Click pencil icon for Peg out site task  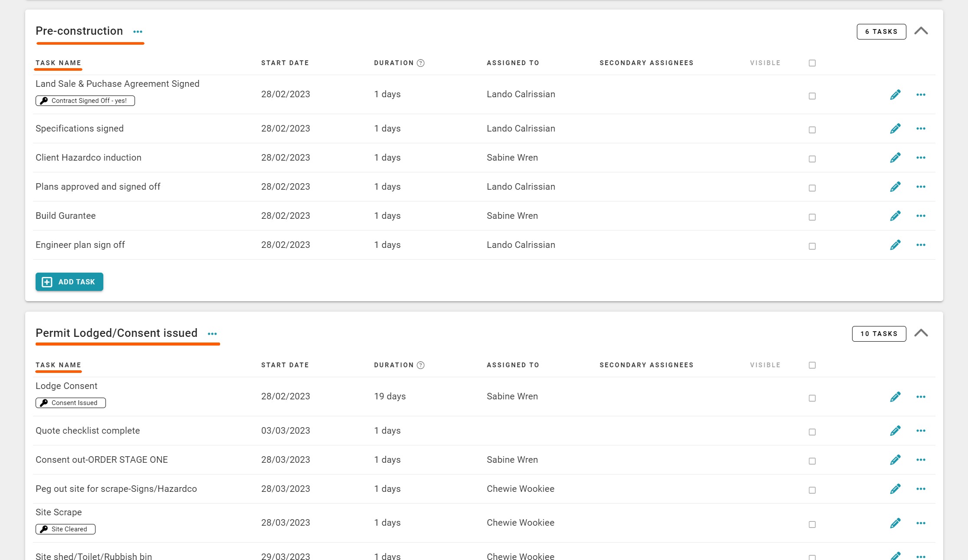tap(895, 489)
